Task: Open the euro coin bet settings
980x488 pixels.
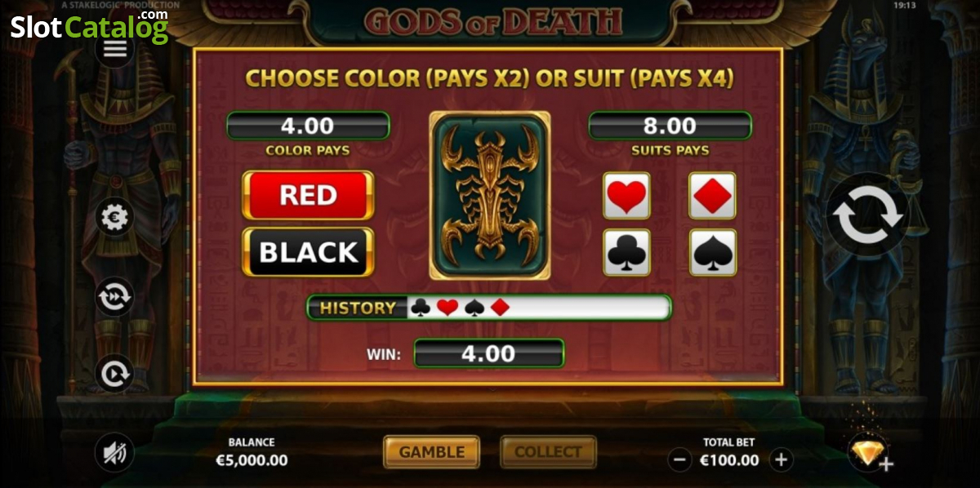Action: [x=114, y=218]
